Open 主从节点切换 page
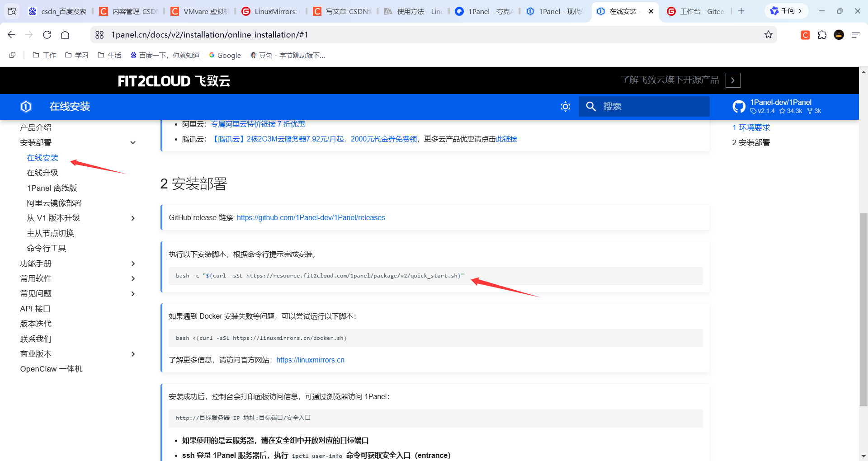The height and width of the screenshot is (461, 868). (50, 233)
